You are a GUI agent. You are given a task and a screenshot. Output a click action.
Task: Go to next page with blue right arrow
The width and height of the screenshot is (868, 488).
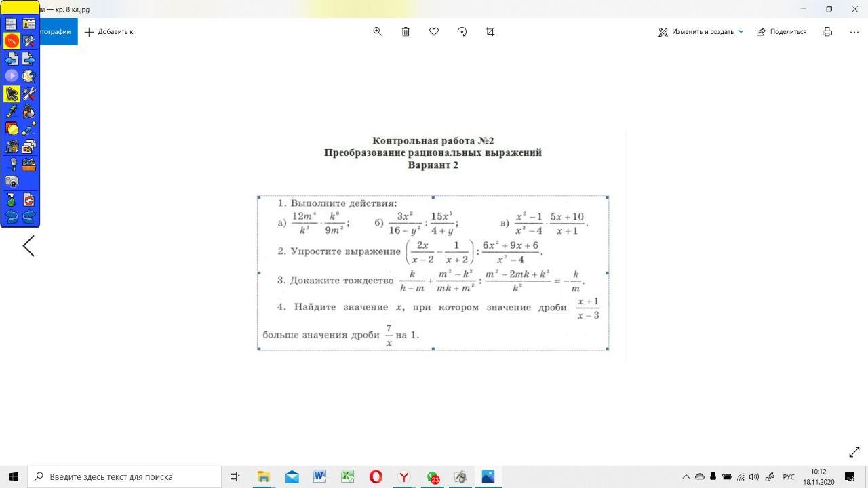28,58
